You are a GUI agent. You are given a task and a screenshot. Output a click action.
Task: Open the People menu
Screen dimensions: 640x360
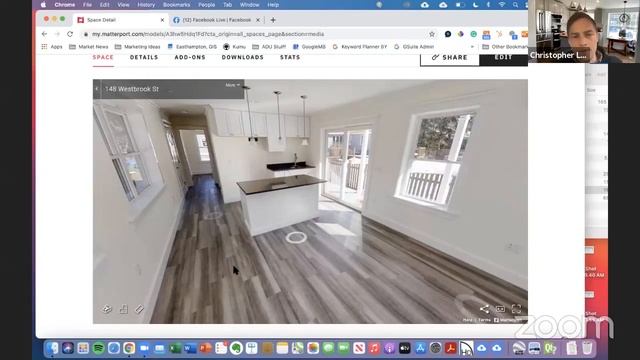click(x=207, y=5)
